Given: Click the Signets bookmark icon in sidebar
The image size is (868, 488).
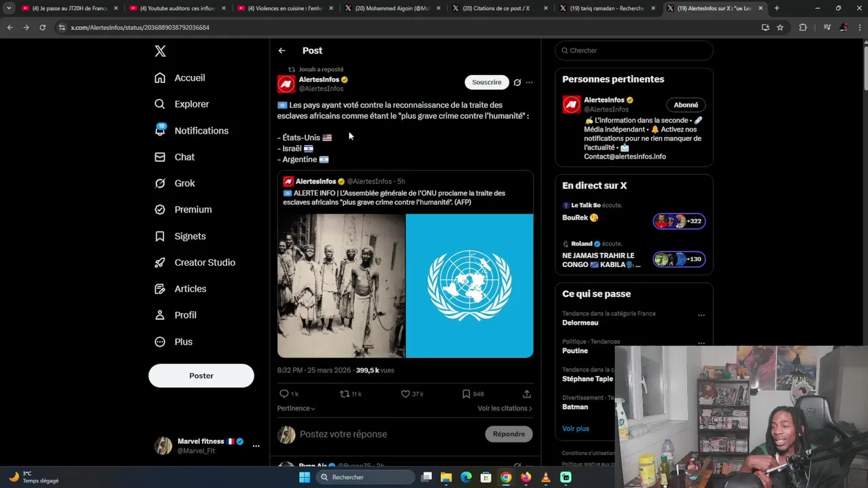Looking at the screenshot, I should pyautogui.click(x=160, y=237).
